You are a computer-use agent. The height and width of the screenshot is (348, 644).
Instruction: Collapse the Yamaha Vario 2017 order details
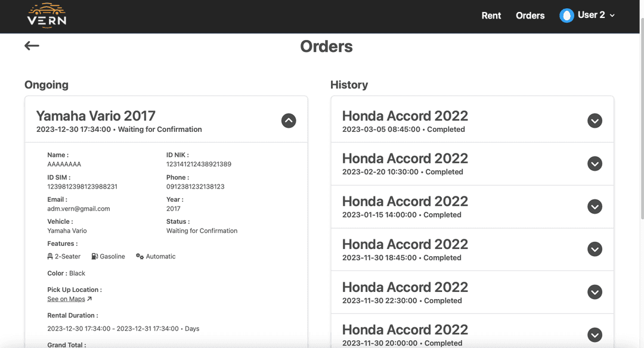289,121
